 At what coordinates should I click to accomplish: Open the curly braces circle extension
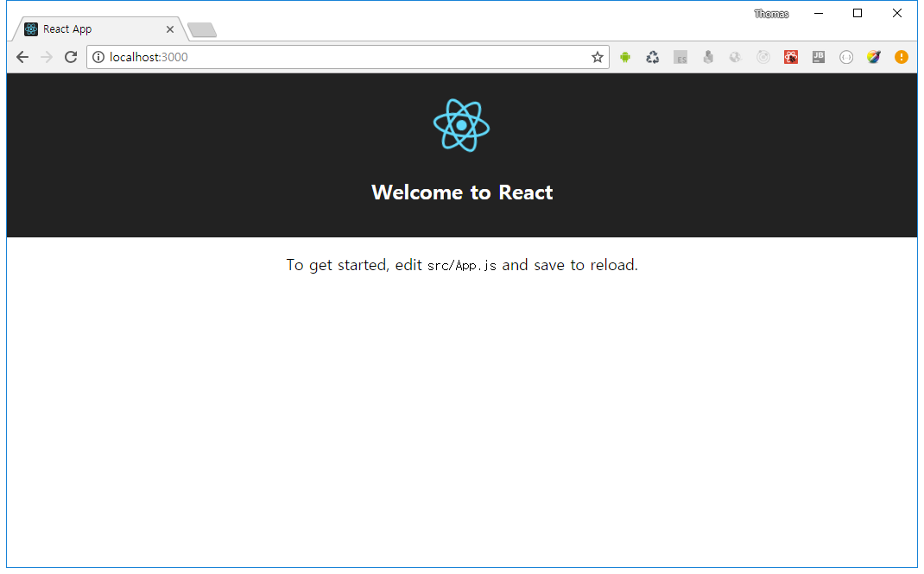coord(846,57)
